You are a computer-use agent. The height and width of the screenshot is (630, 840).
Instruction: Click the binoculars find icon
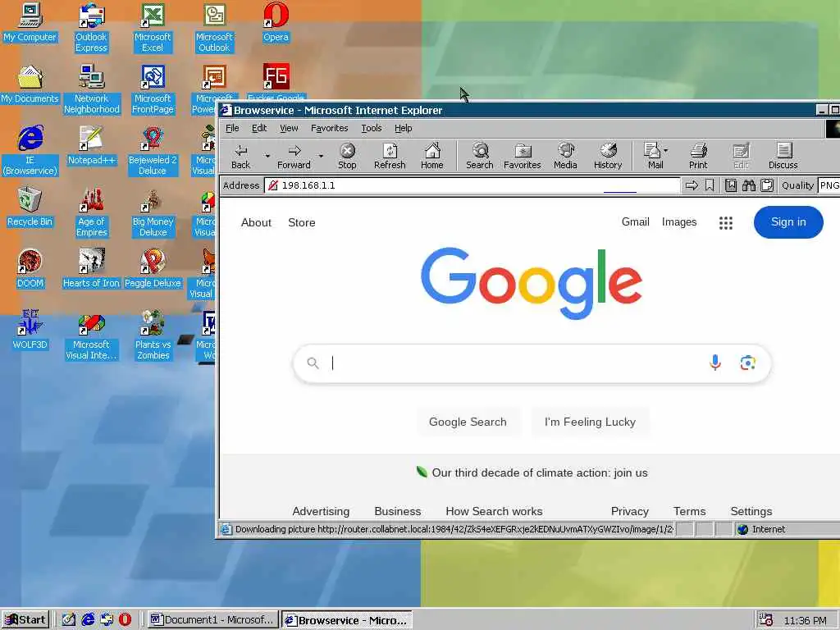(749, 185)
